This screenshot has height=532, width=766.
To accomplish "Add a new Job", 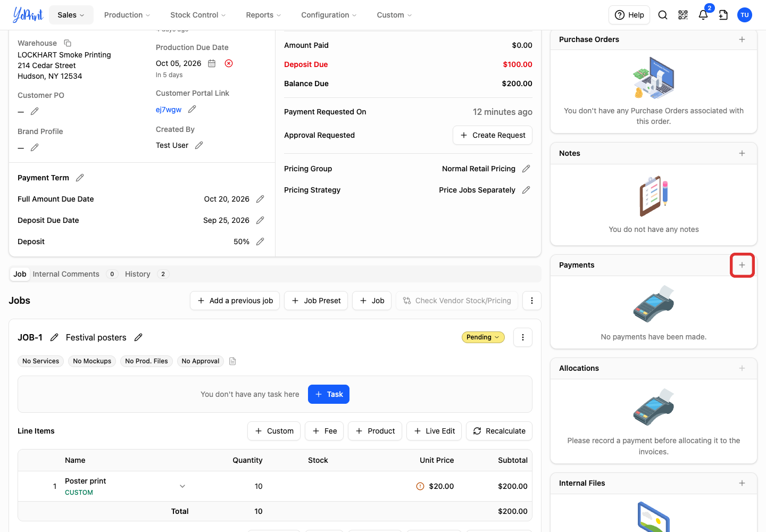I will tap(372, 301).
